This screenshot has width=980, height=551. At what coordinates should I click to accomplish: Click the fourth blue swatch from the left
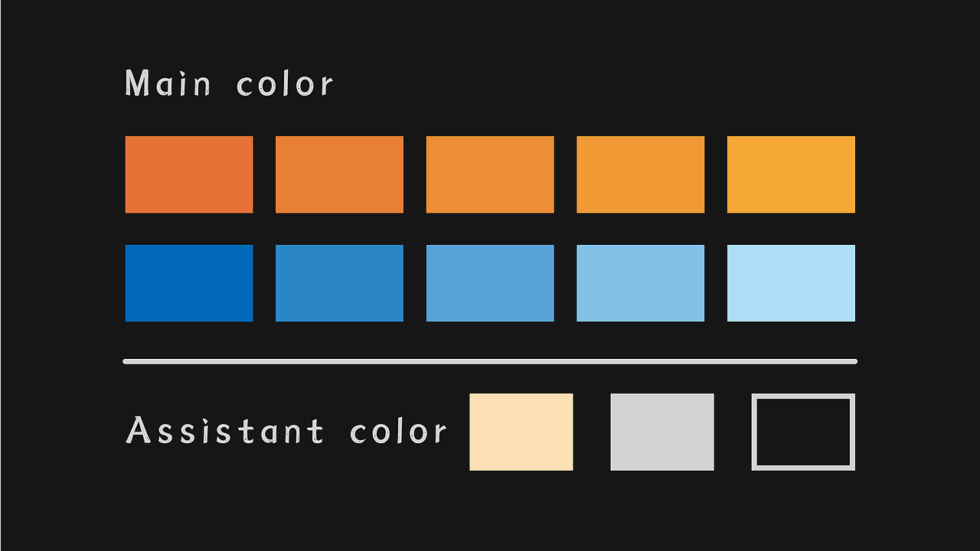click(640, 283)
